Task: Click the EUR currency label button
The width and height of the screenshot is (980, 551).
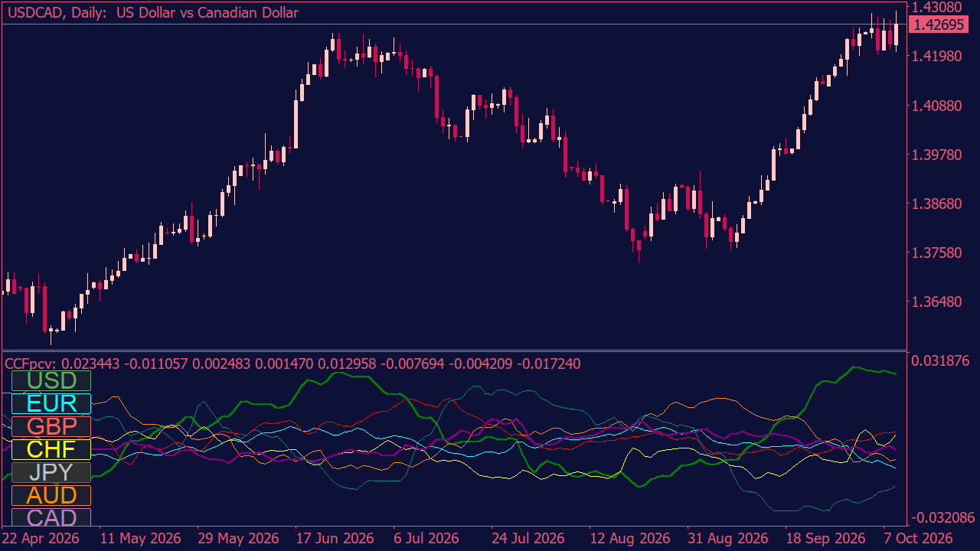Action: pyautogui.click(x=51, y=403)
